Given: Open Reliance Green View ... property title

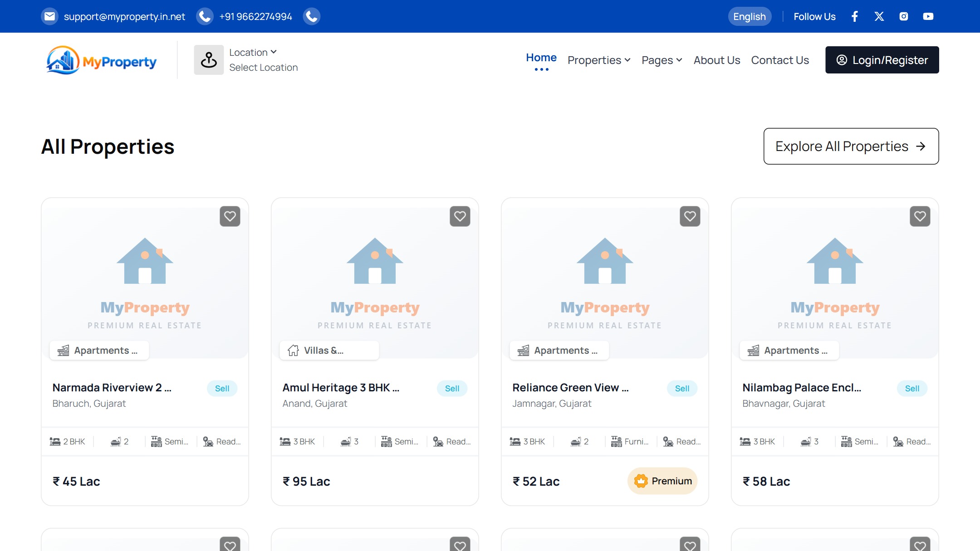Looking at the screenshot, I should (570, 388).
